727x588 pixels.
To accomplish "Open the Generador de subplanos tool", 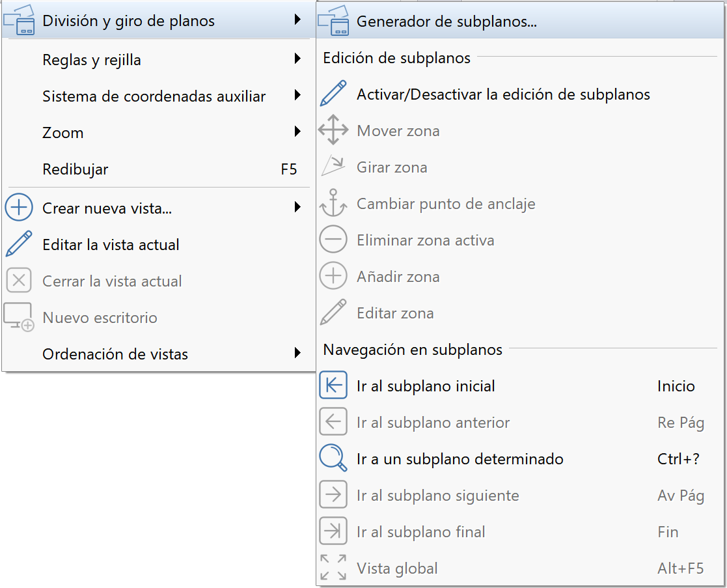I will click(x=446, y=21).
